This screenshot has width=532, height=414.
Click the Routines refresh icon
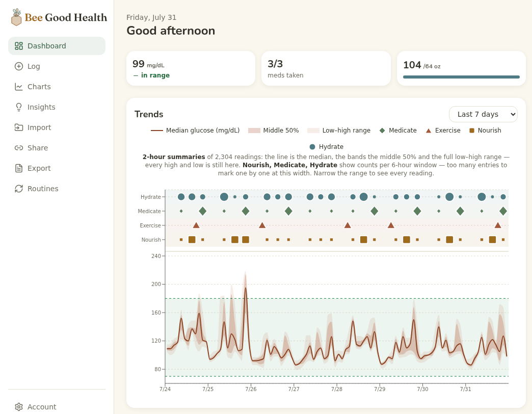[x=19, y=188]
